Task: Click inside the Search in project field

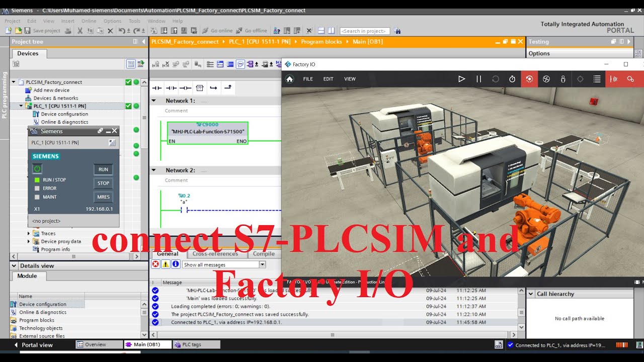Action: [365, 31]
